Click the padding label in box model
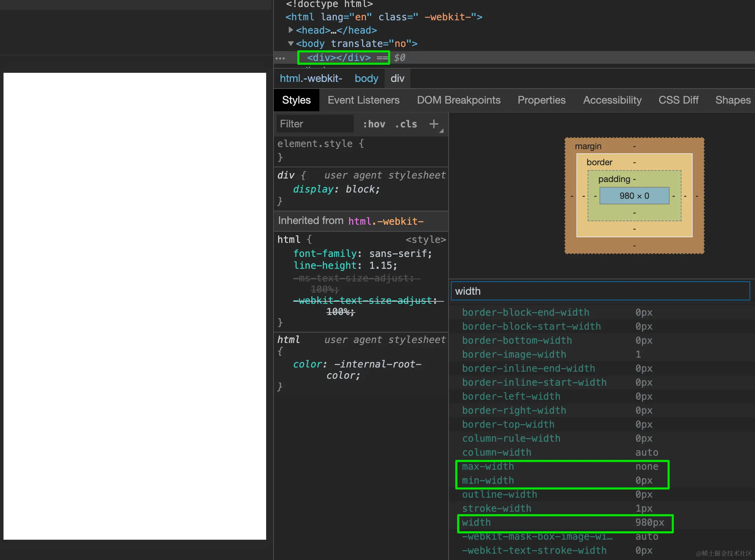 pos(614,179)
